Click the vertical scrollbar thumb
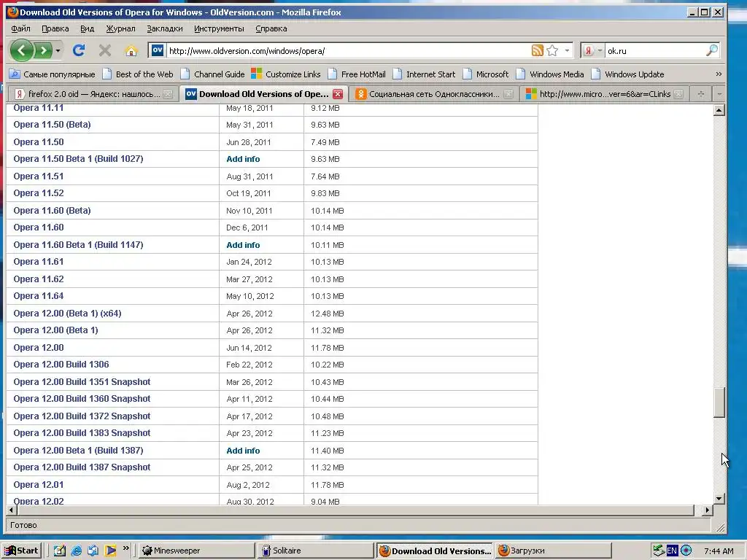Screen dimensions: 747x560 (x=719, y=402)
